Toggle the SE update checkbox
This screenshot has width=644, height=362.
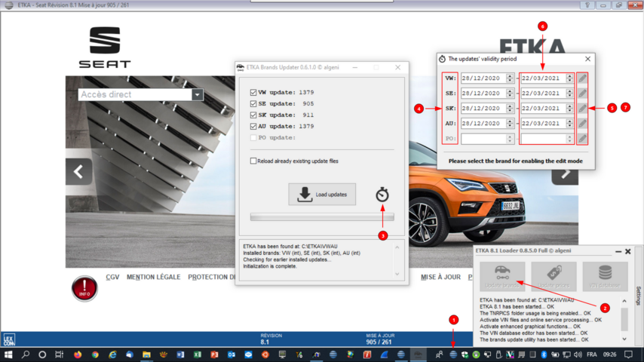(253, 103)
